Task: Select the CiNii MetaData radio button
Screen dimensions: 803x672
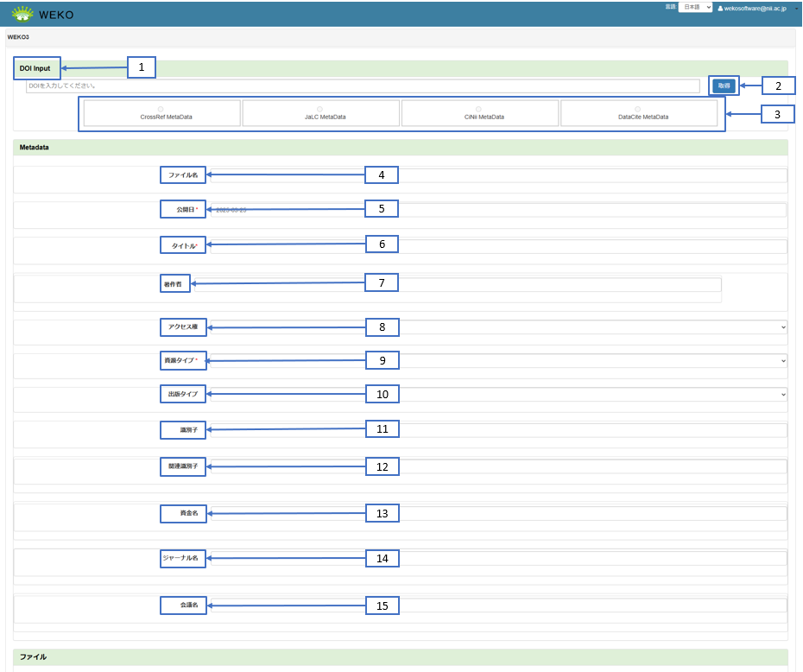Action: tap(478, 109)
